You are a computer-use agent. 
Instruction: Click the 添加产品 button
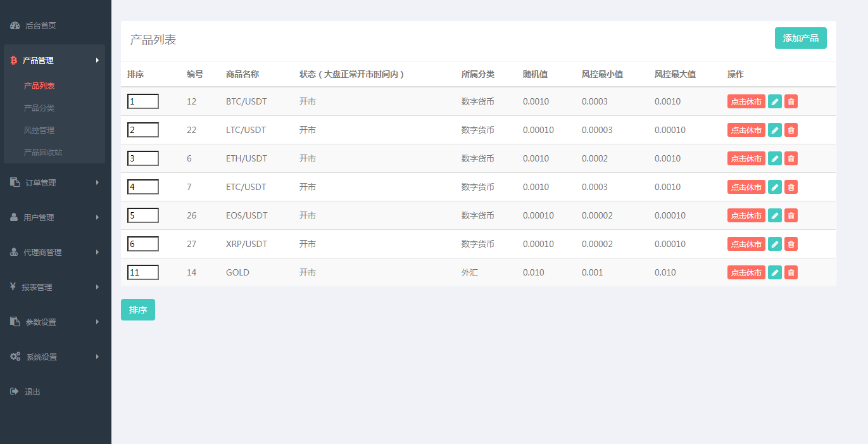801,38
